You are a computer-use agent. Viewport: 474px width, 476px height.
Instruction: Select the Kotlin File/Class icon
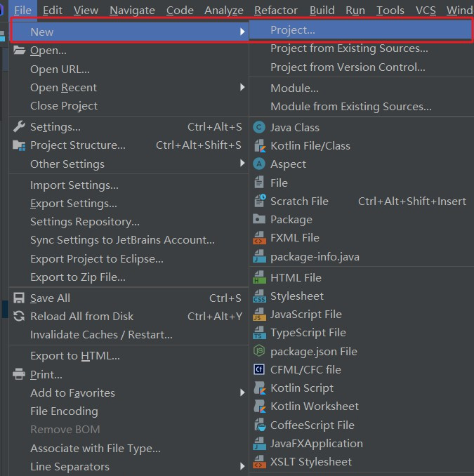(x=259, y=146)
